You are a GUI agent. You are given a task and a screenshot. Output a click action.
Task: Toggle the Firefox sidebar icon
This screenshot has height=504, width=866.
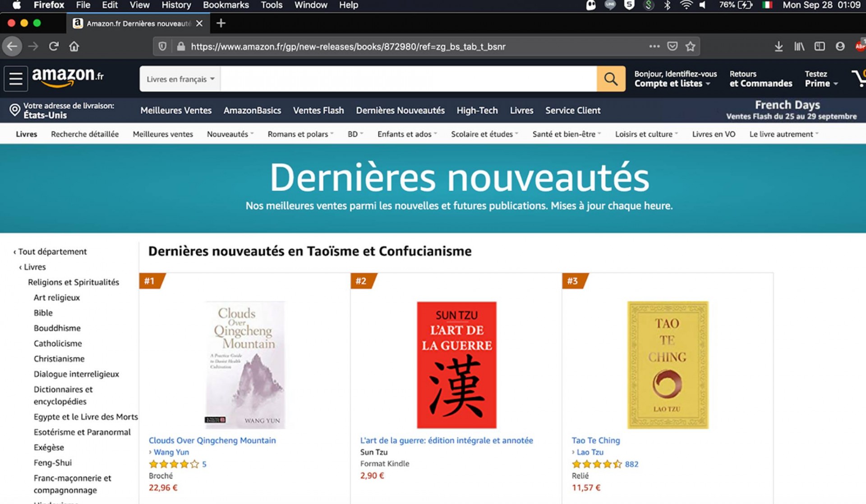point(820,46)
